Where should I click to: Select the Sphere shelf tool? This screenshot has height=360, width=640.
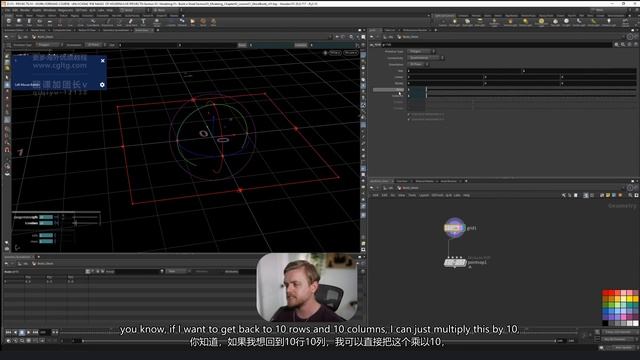19,22
